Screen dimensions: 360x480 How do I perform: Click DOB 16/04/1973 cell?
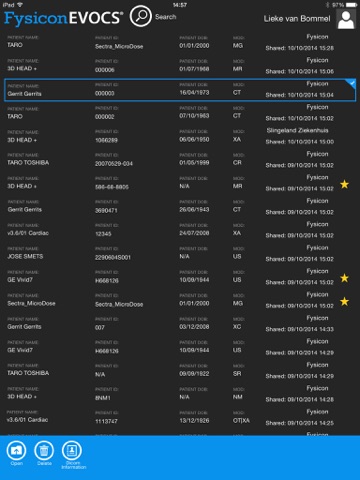click(x=194, y=92)
